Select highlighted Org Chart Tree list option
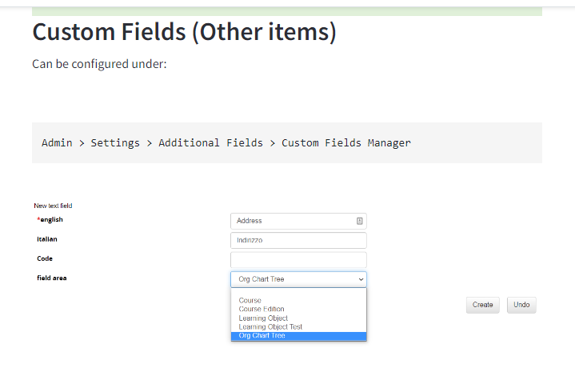Viewport: 575px width, 392px height. click(262, 336)
